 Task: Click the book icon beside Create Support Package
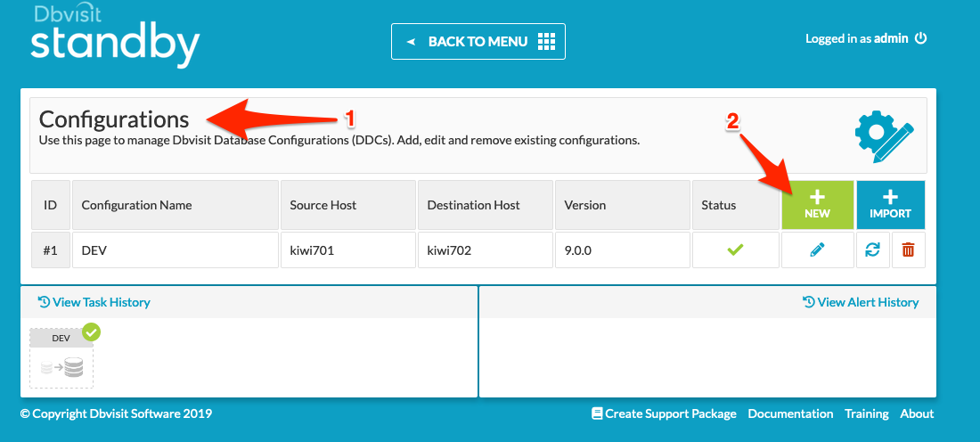(597, 413)
